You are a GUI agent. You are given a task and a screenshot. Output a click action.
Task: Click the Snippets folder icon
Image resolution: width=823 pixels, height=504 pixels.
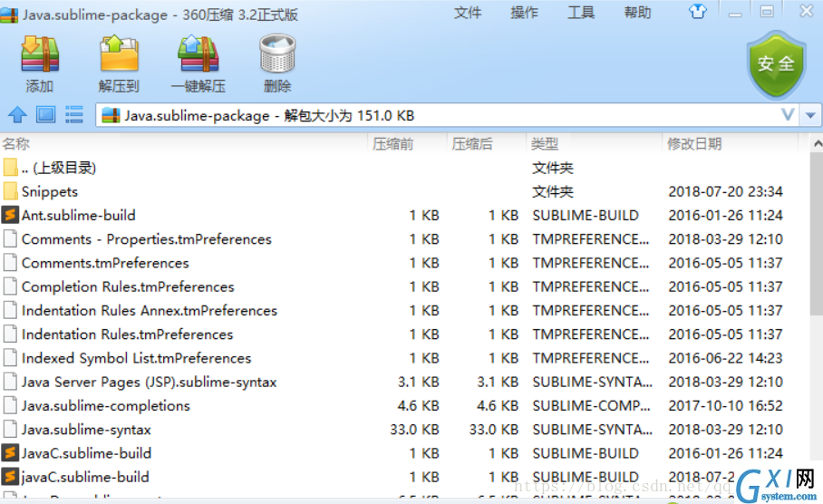tap(10, 191)
